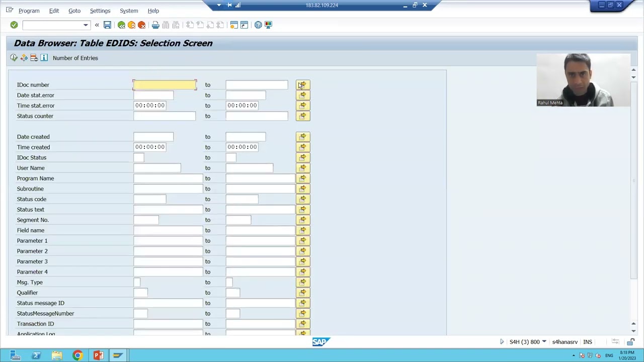Click the Number of Entries button

click(75, 58)
